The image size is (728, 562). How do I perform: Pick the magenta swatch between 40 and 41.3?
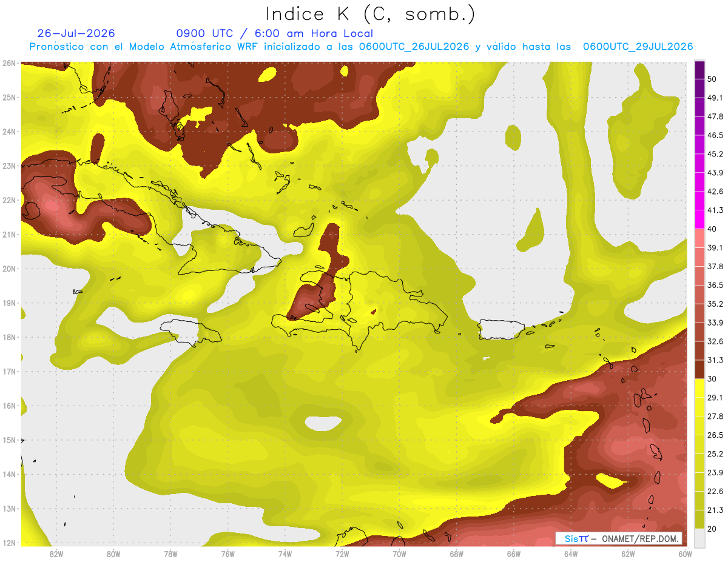click(699, 219)
